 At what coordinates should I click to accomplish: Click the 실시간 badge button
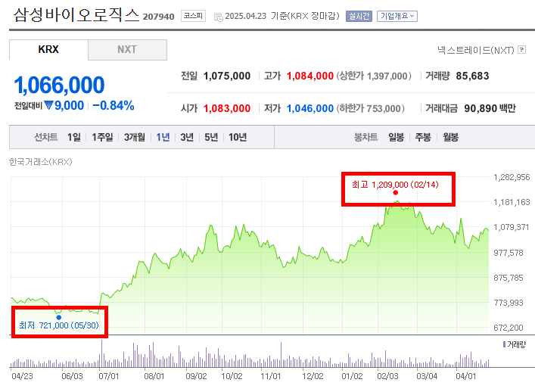(x=359, y=16)
